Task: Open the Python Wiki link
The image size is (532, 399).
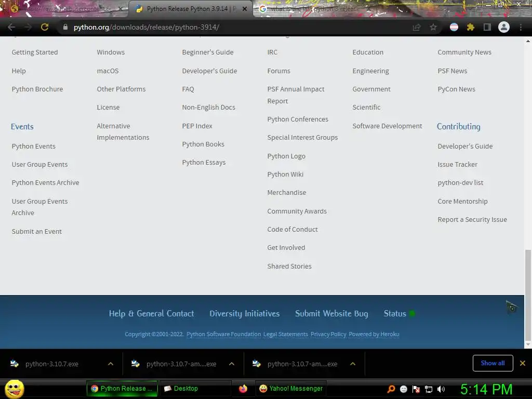Action: pos(285,175)
